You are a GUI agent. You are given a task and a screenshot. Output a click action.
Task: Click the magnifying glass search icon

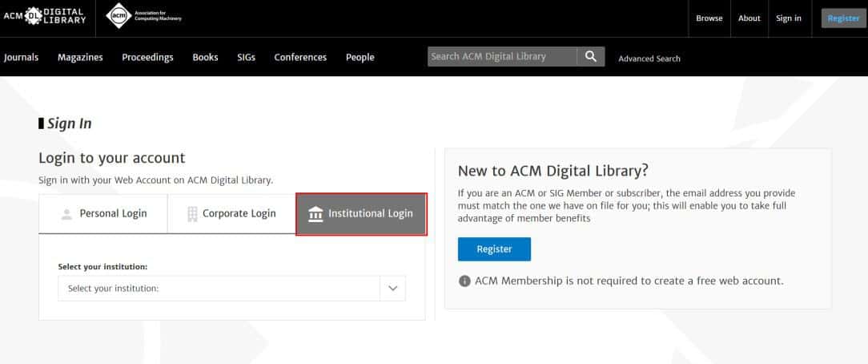(591, 56)
